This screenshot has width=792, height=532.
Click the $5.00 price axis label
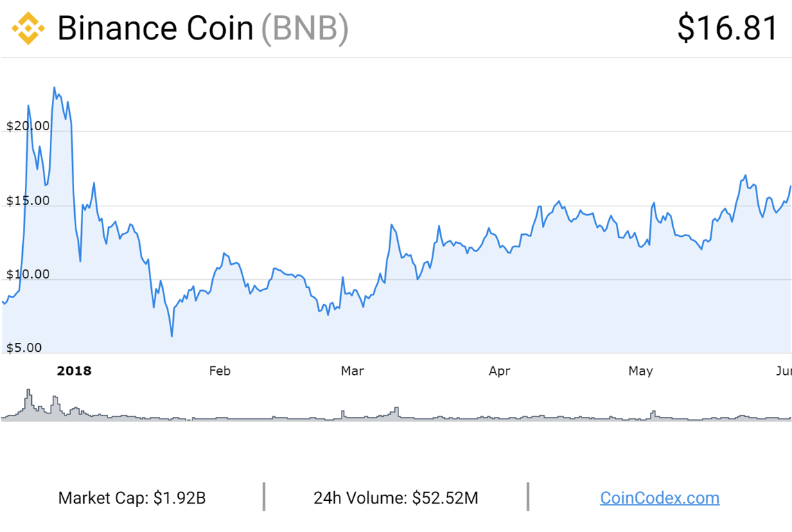point(25,348)
